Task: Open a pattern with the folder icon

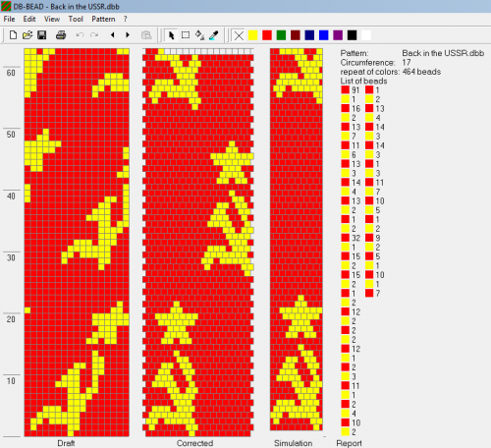Action: pos(27,35)
